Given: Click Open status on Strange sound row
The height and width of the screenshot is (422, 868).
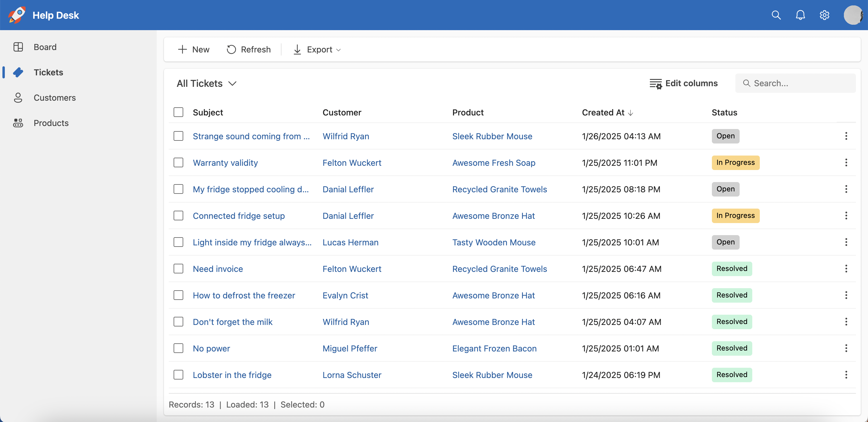Looking at the screenshot, I should click(725, 136).
